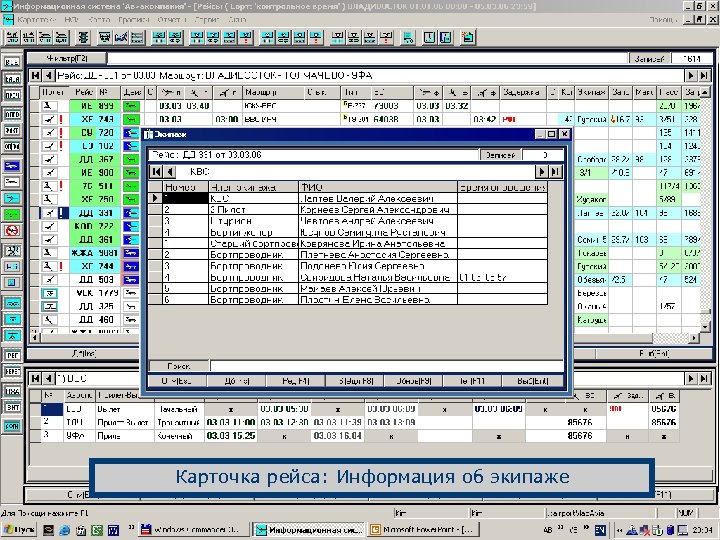The height and width of the screenshot is (540, 720).
Task: Click the F9 refresh button in the Экипаж dialog
Action: [414, 381]
